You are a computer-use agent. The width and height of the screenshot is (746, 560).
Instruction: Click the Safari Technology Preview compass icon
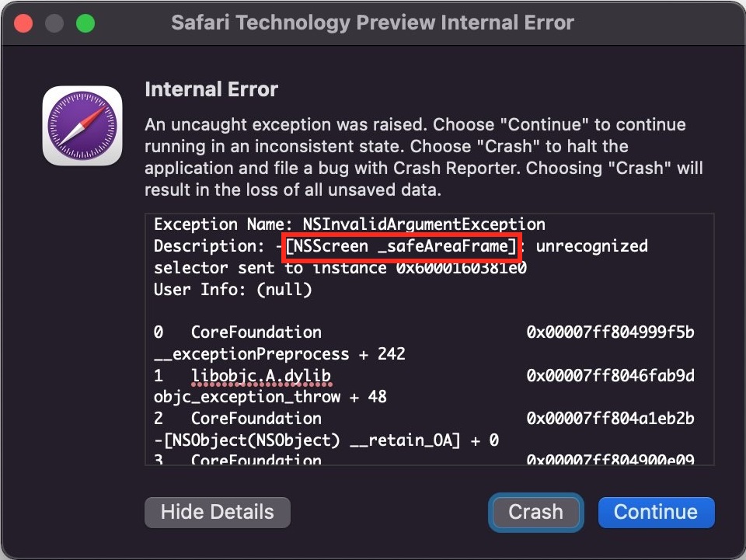[x=82, y=126]
